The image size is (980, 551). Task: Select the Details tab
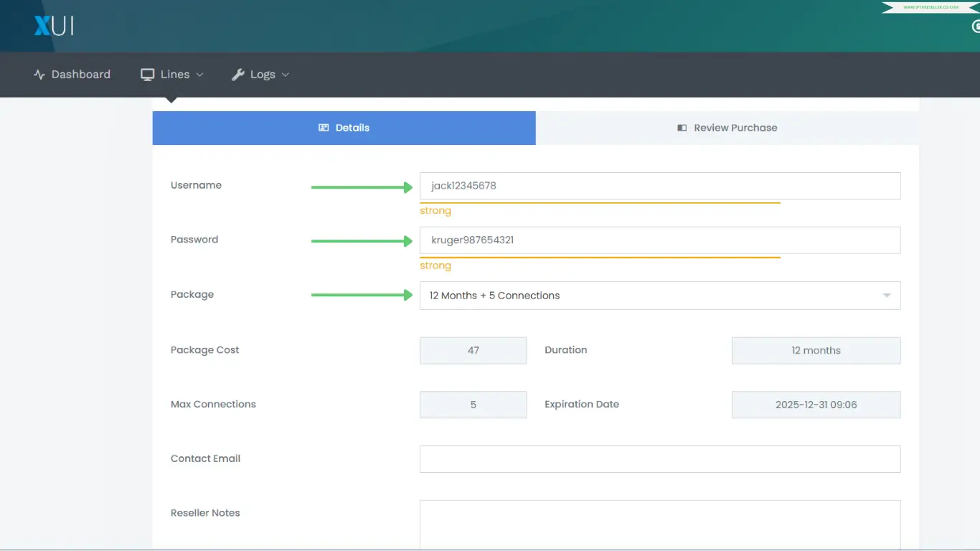point(344,127)
